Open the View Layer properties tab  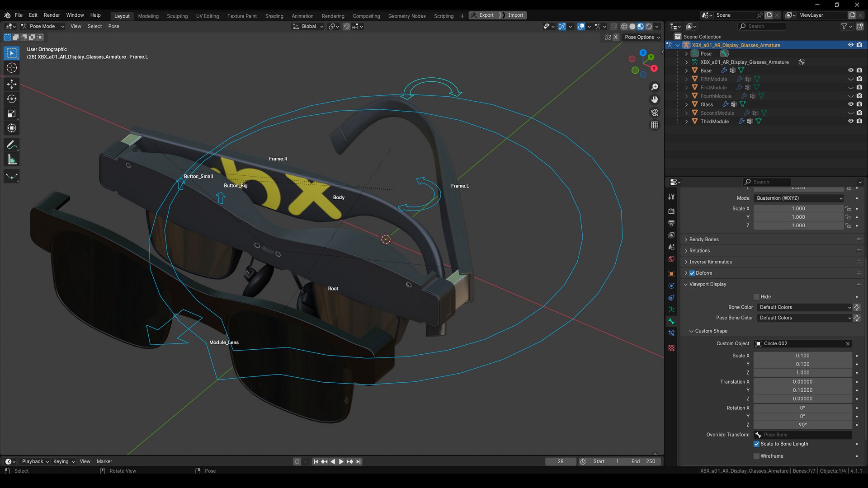671,235
